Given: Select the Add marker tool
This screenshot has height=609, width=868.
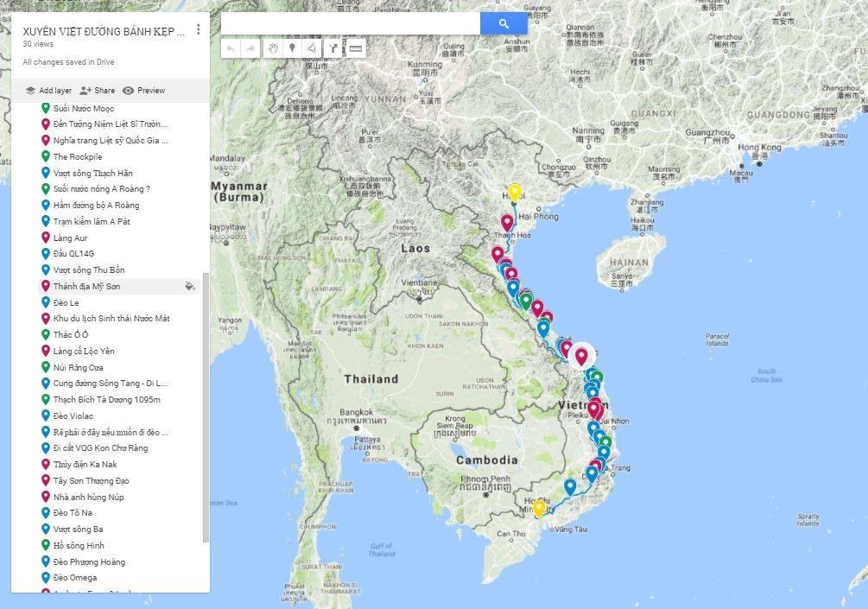Looking at the screenshot, I should click(x=292, y=48).
